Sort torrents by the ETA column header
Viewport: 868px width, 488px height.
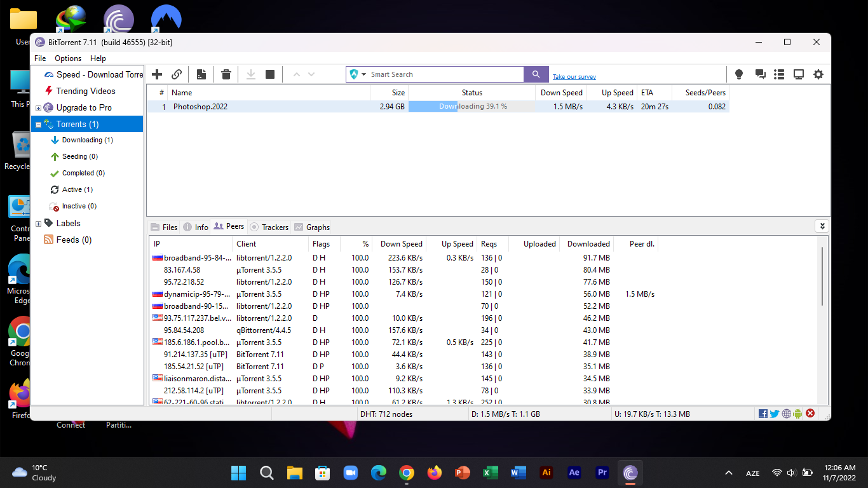(654, 93)
